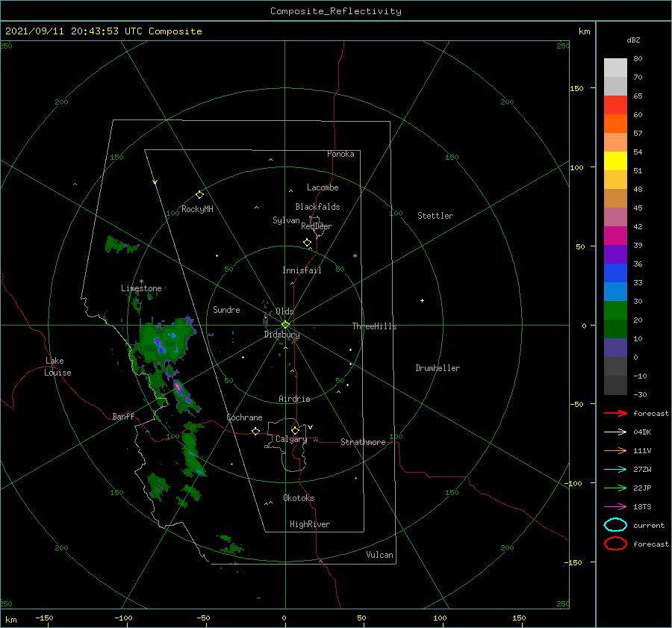Click the Okotoks city label
This screenshot has height=628, width=672.
pos(299,498)
